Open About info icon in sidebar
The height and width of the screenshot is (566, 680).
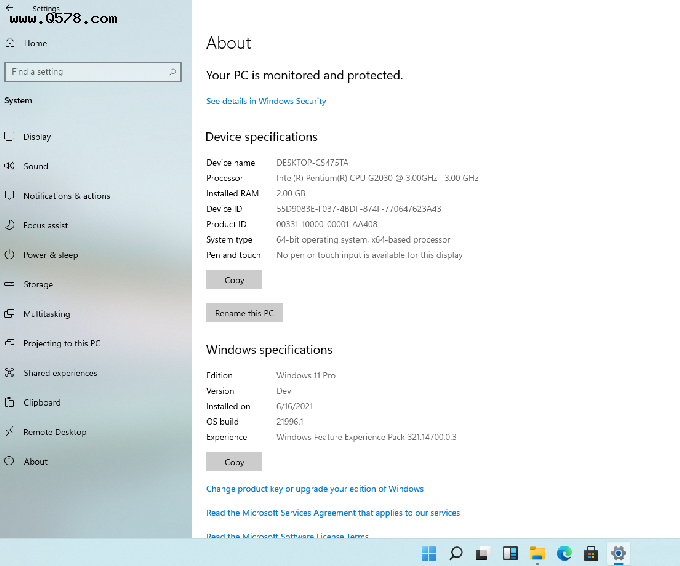9,461
